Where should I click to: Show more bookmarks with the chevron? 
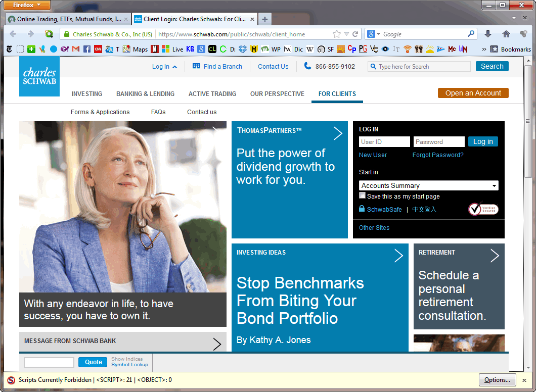pos(484,49)
